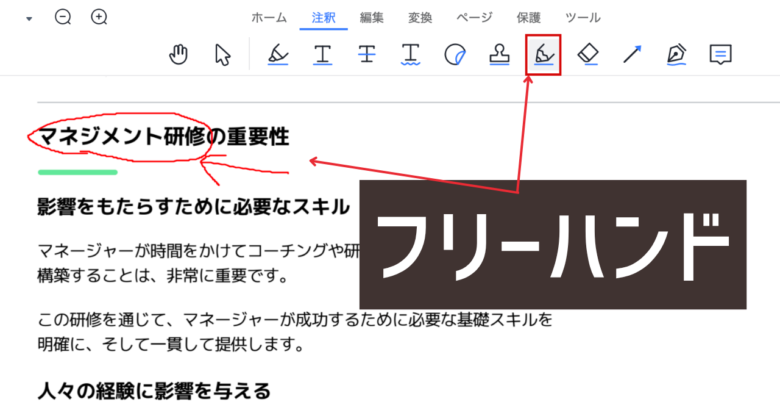The image size is (780, 410).
Task: Activate the Strikethrough text tool
Action: click(367, 54)
